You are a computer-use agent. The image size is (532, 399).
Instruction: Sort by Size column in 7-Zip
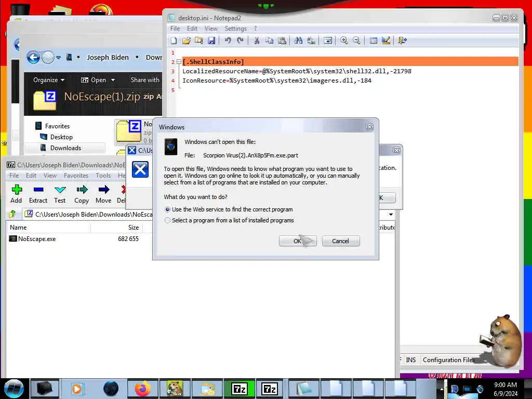pos(117,228)
